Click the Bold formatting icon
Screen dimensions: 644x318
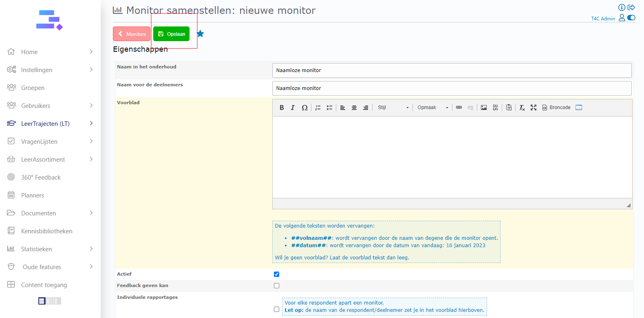pos(282,107)
